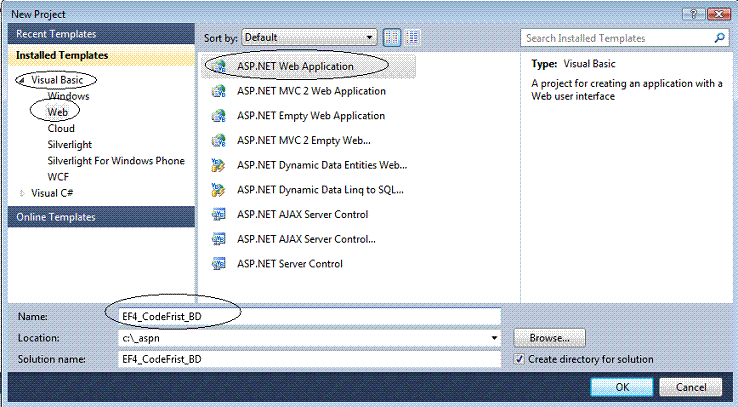The width and height of the screenshot is (738, 407).
Task: Toggle Create directory for solution checkbox
Action: [519, 359]
